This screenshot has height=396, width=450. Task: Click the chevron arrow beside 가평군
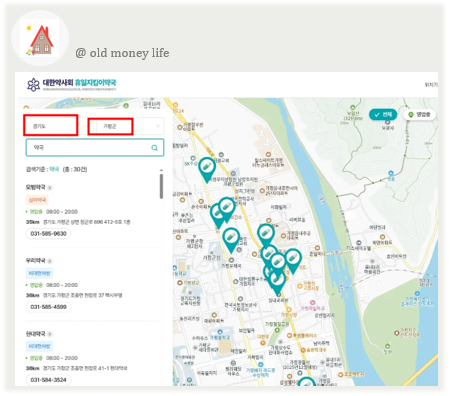click(158, 126)
